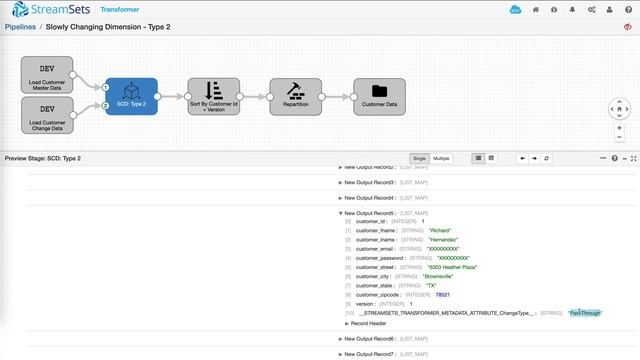Click Transformer product label
640x360 pixels.
(120, 9)
